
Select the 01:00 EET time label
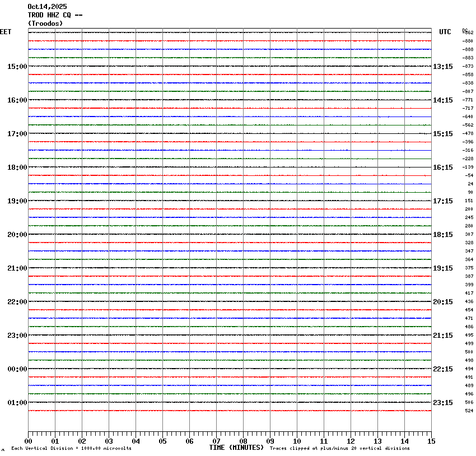17,403
